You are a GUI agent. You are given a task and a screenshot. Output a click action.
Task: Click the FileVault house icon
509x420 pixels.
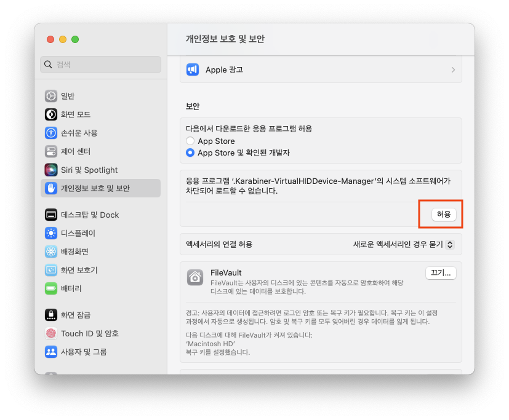(x=195, y=277)
